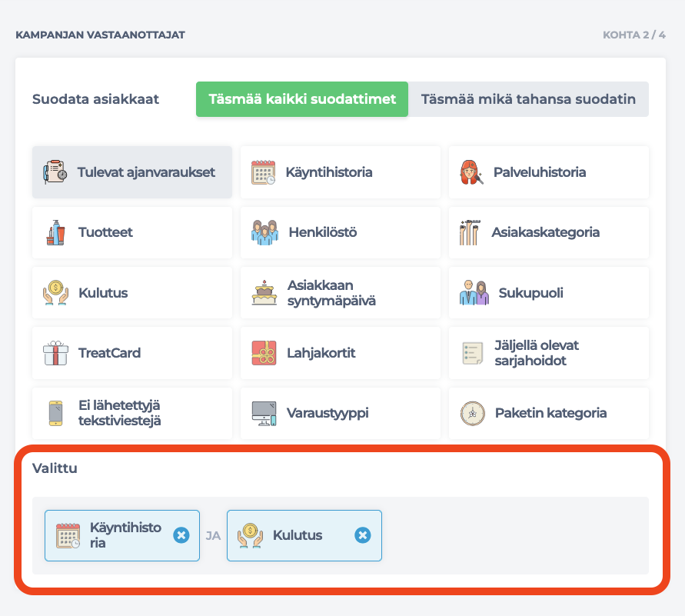Open the selected 'Kulutus' chip text
Screen dimensions: 685x616
[298, 535]
